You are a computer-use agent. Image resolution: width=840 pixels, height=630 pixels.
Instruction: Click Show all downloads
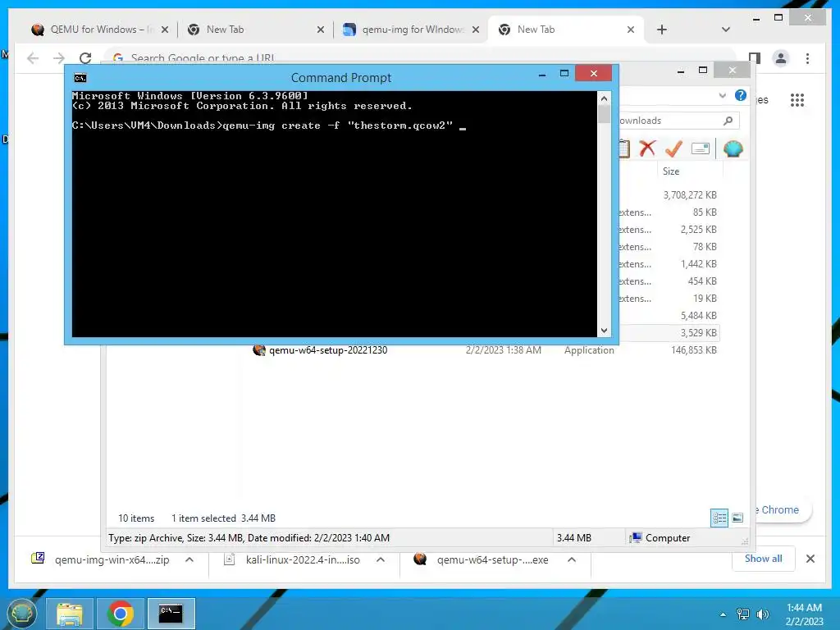pyautogui.click(x=763, y=559)
